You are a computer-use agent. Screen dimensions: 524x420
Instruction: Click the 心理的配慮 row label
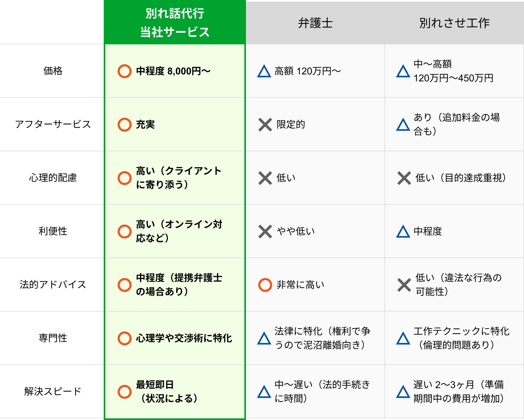pos(53,178)
